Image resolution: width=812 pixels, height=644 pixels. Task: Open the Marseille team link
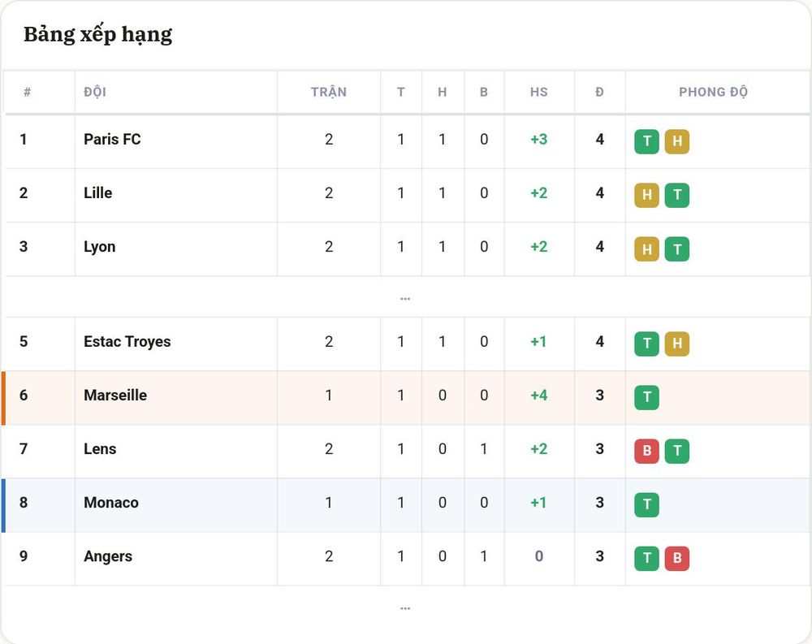point(115,395)
